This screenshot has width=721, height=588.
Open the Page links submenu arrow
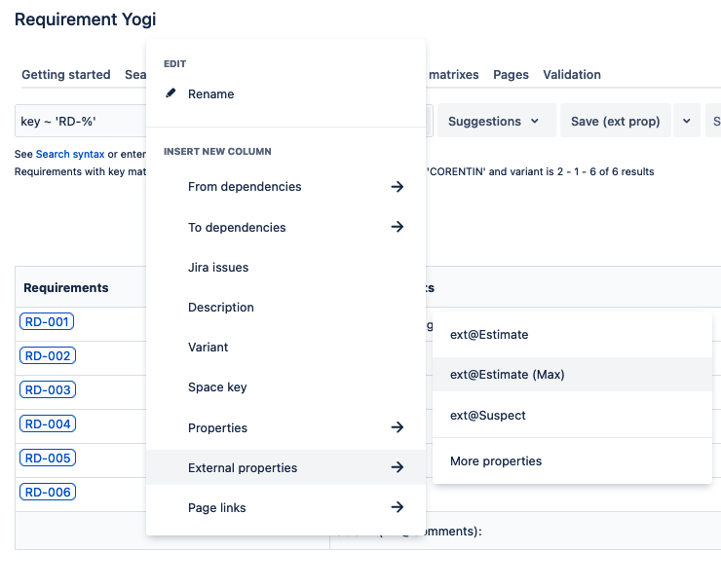pos(397,507)
